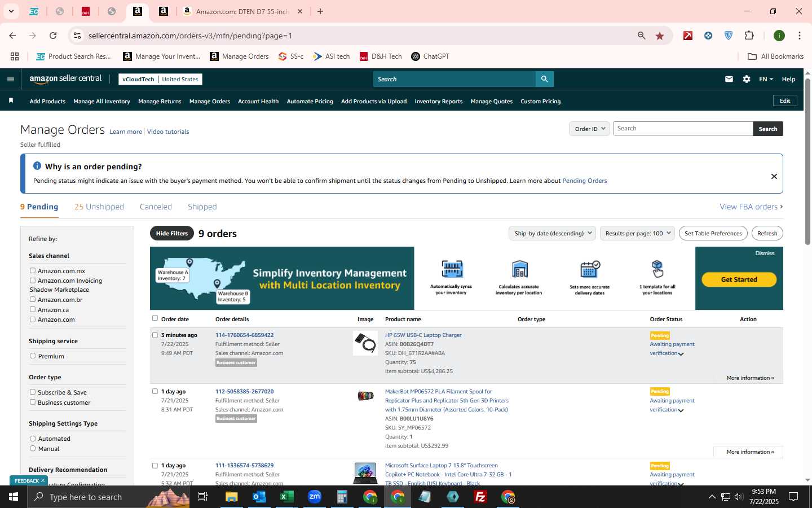The image size is (812, 508).
Task: Open the browser tab list chevron
Action: pos(11,11)
